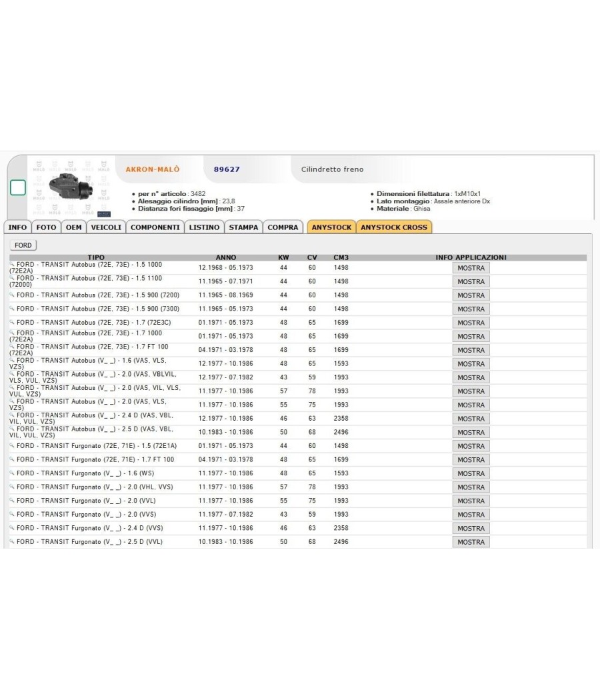Click the magnifier icon for Autobus 1.5 900 (7200)
The width and height of the screenshot is (600, 700).
[12, 295]
